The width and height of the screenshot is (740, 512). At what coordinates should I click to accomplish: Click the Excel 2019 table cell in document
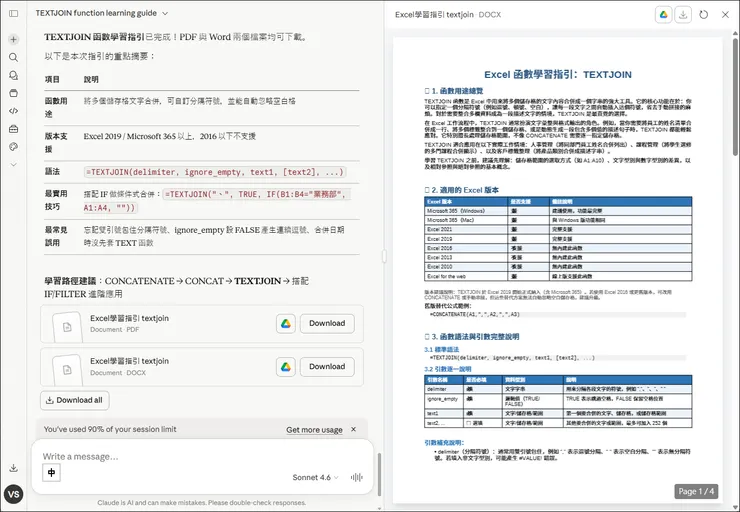[466, 239]
